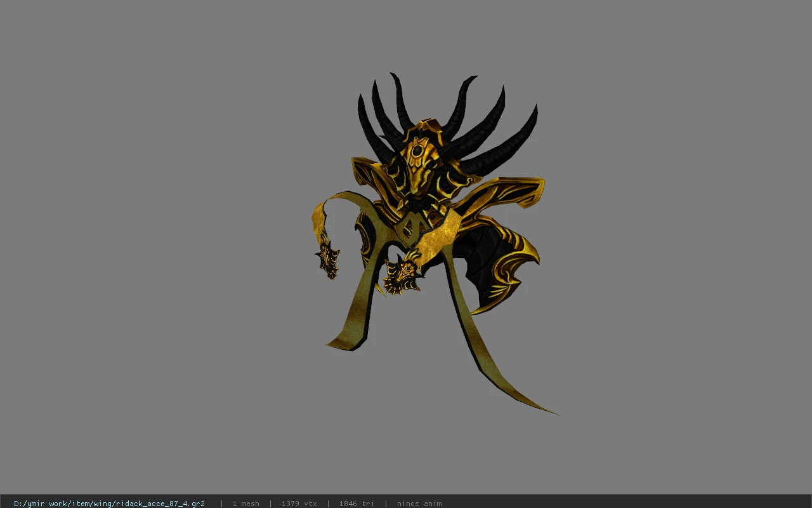Click the '1846 tri' triangle count
The width and height of the screenshot is (812, 508).
[x=357, y=504]
